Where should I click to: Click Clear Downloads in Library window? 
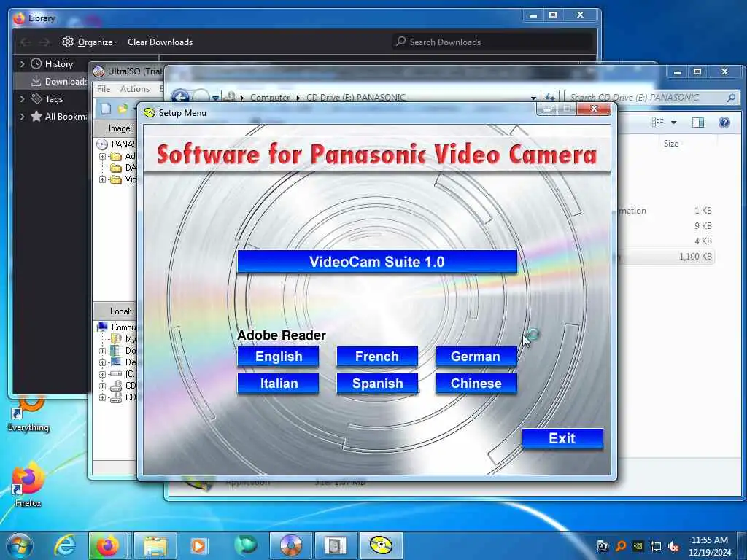point(160,42)
